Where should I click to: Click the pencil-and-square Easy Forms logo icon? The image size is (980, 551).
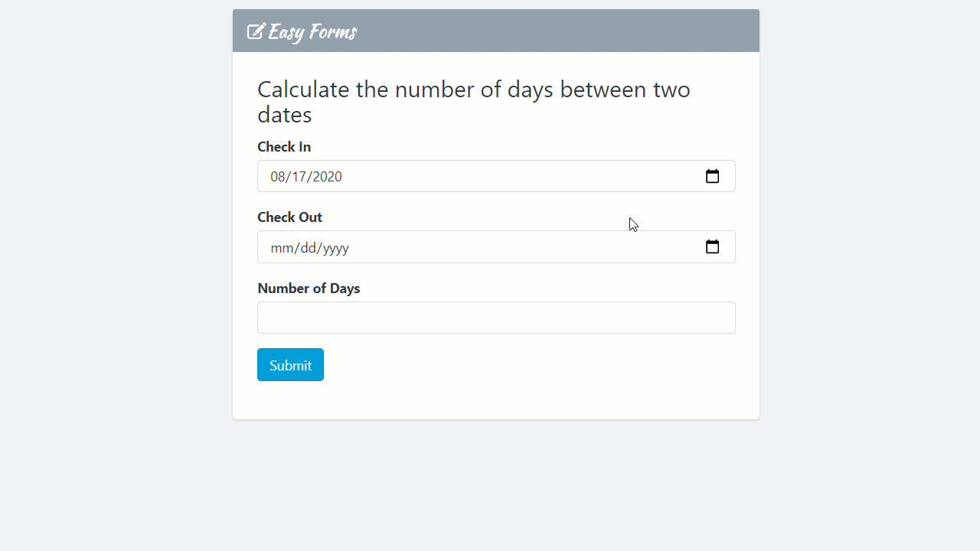click(x=254, y=31)
